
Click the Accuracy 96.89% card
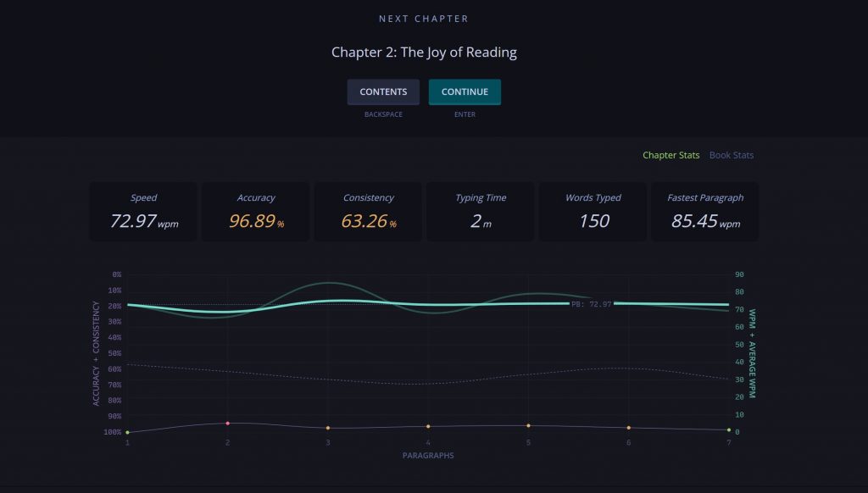256,212
